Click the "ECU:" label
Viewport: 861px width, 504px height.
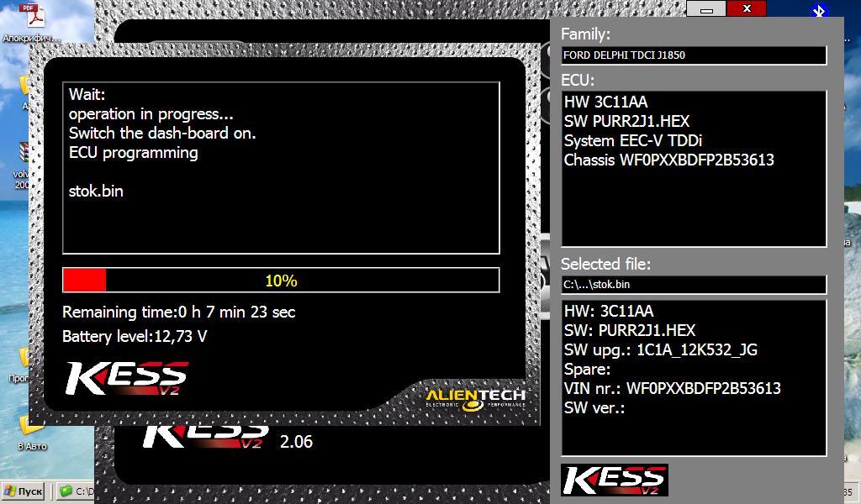(x=578, y=81)
